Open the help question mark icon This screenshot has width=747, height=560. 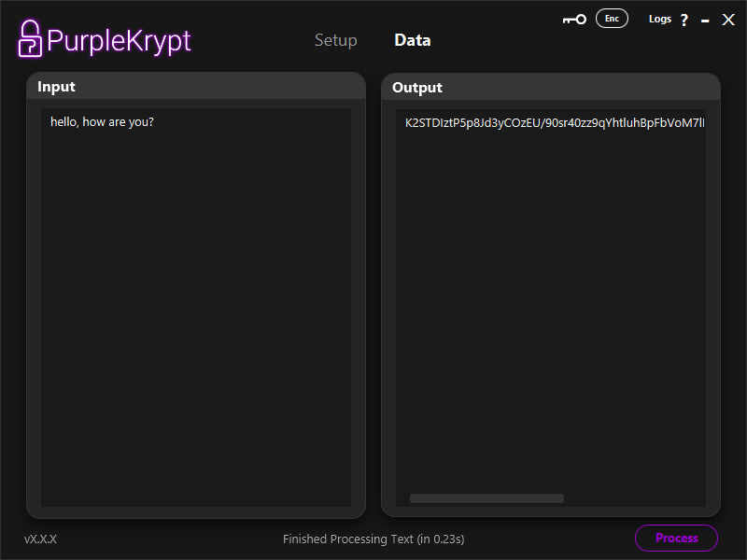coord(684,20)
